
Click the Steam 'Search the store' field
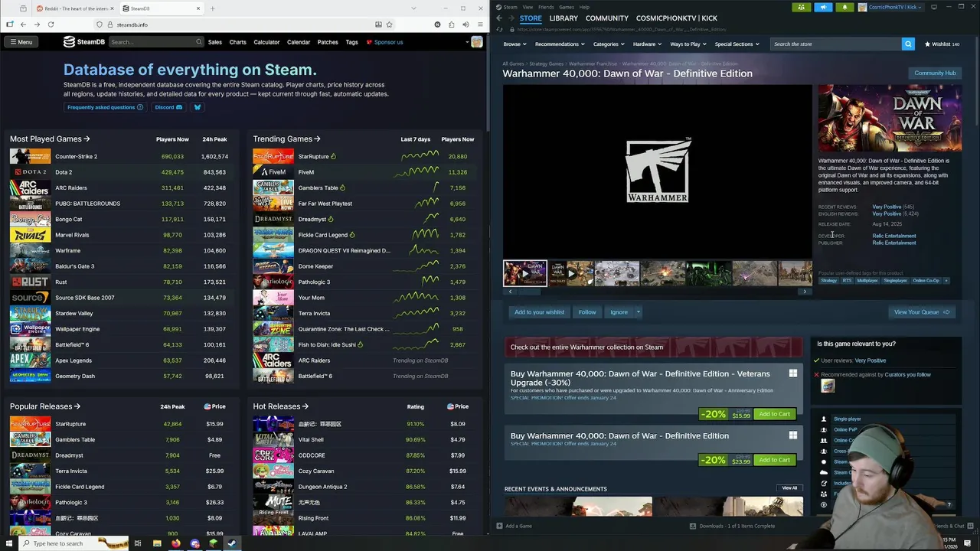coord(836,44)
